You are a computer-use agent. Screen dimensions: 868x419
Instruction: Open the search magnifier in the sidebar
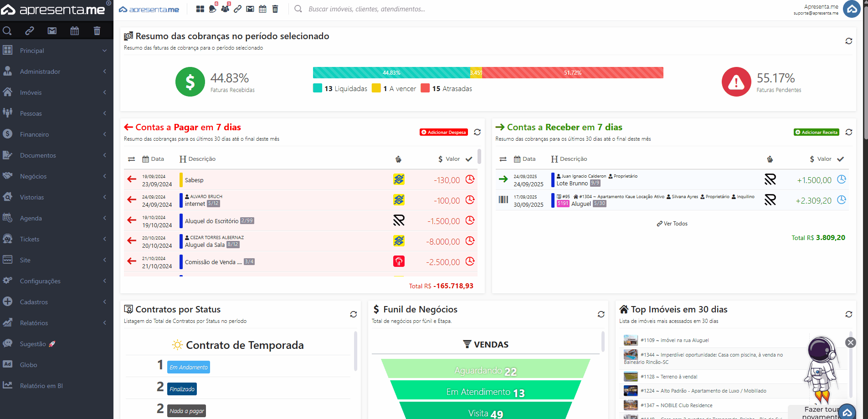[x=7, y=31]
